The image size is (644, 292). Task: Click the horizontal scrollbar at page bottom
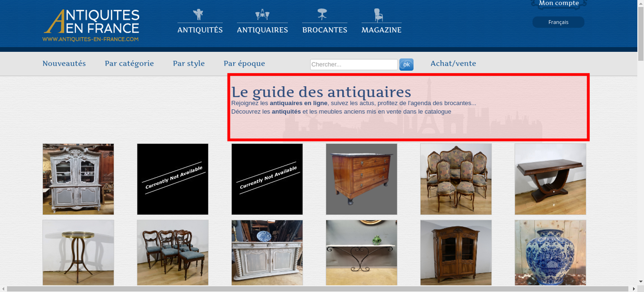(x=317, y=289)
